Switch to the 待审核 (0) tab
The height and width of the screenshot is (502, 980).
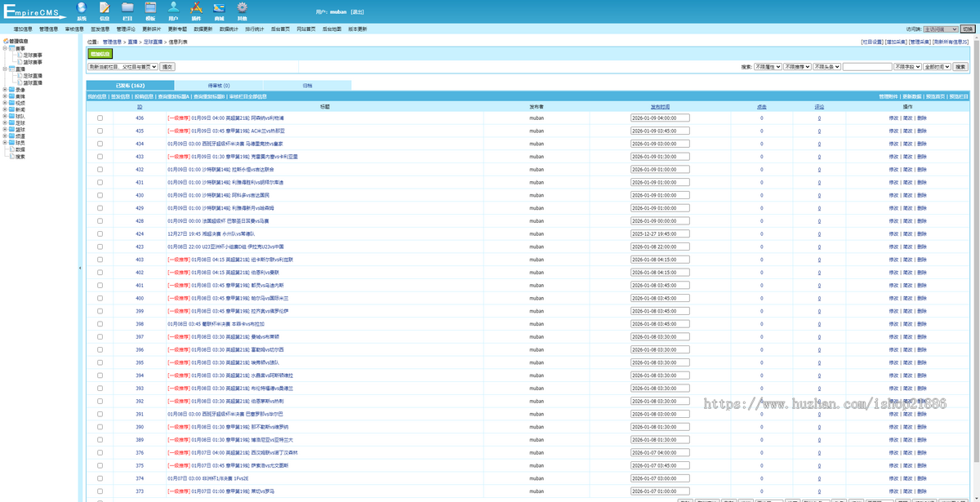point(218,85)
